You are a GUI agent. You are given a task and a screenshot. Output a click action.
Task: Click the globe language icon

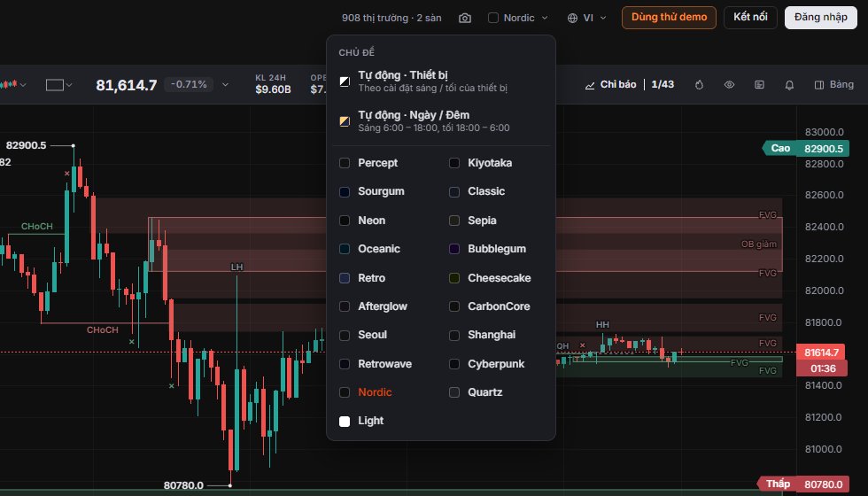[x=572, y=19]
